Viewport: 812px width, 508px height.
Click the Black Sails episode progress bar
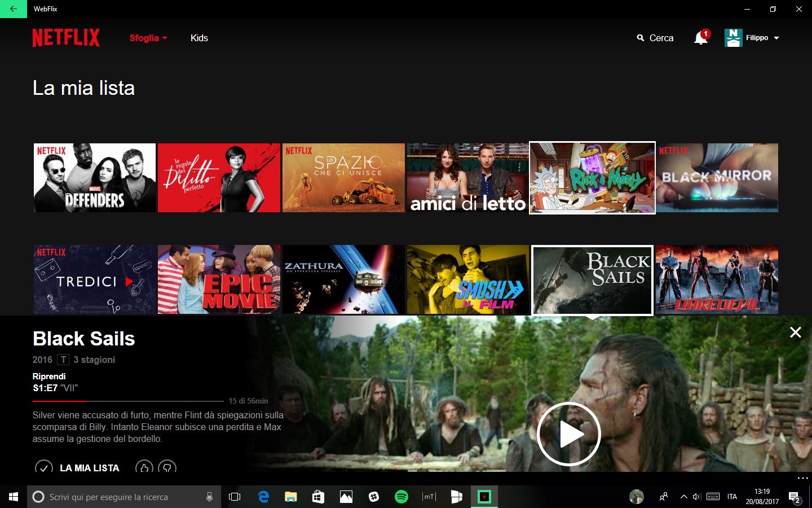(x=128, y=401)
